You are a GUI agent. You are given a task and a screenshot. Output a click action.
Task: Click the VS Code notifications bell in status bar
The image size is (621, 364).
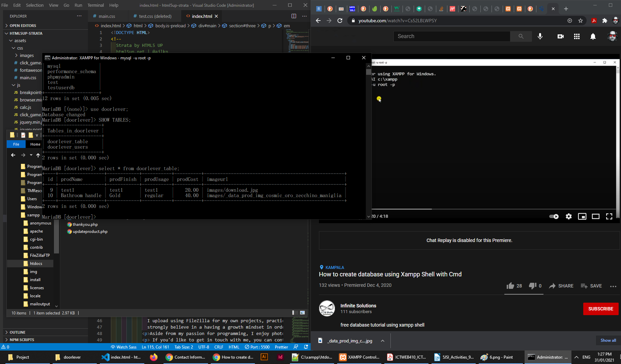click(x=306, y=347)
